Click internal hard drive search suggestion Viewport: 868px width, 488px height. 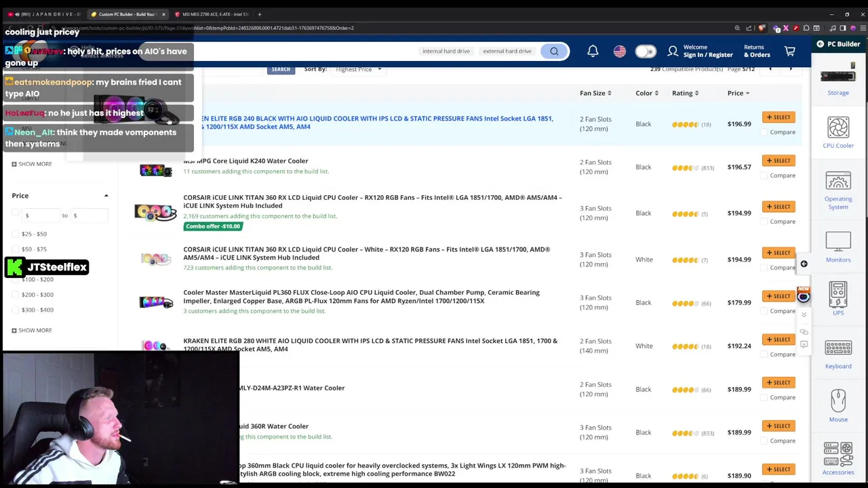point(446,52)
